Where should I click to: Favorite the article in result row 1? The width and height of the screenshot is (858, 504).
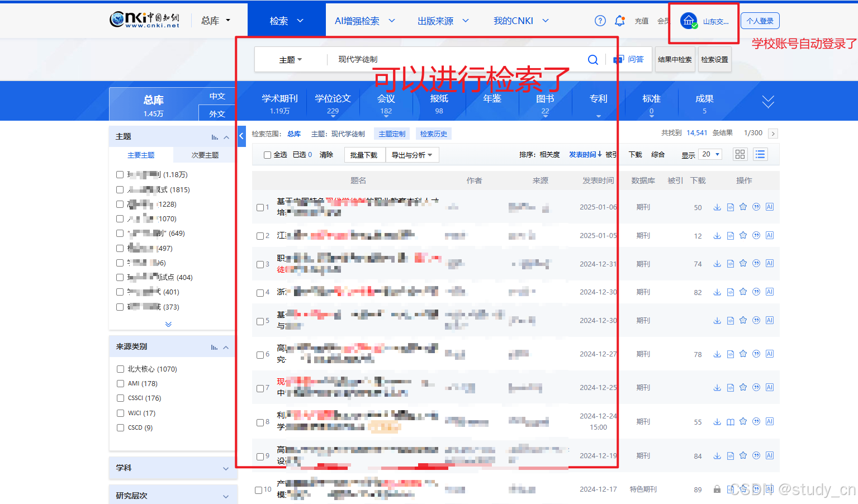[743, 207]
